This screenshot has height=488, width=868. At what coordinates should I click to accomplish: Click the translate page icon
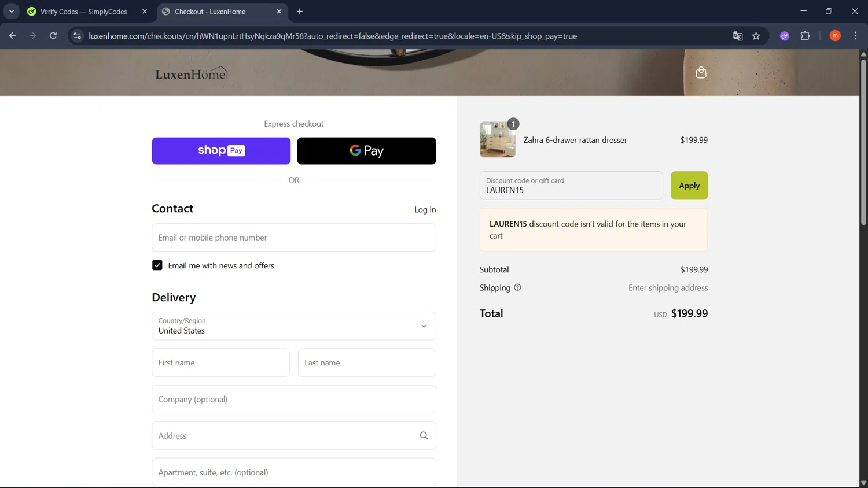(x=738, y=36)
